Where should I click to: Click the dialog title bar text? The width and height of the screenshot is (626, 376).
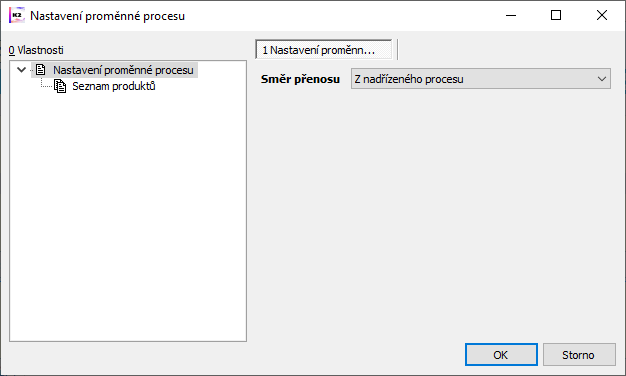(x=107, y=16)
